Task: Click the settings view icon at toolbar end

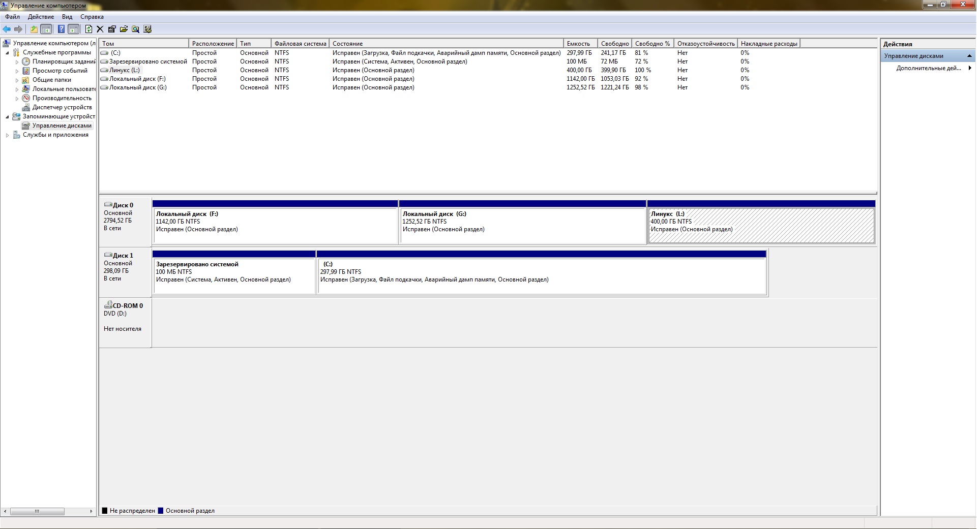Action: point(148,29)
